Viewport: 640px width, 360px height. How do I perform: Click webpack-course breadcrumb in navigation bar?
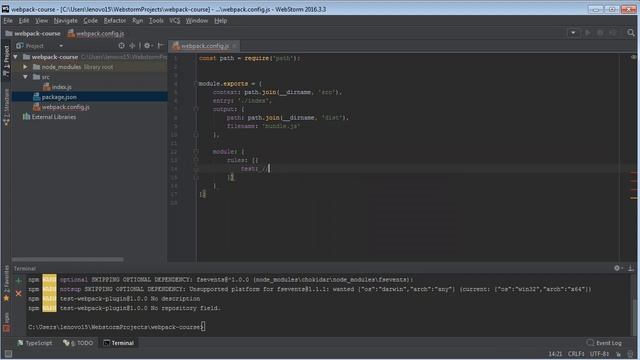(33, 33)
